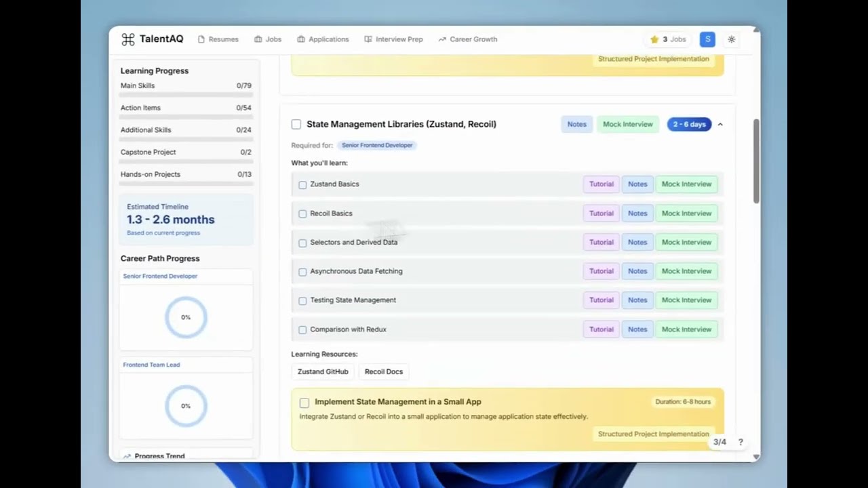Click the Frontend Team Lead progress ring
The width and height of the screenshot is (868, 488).
click(186, 406)
